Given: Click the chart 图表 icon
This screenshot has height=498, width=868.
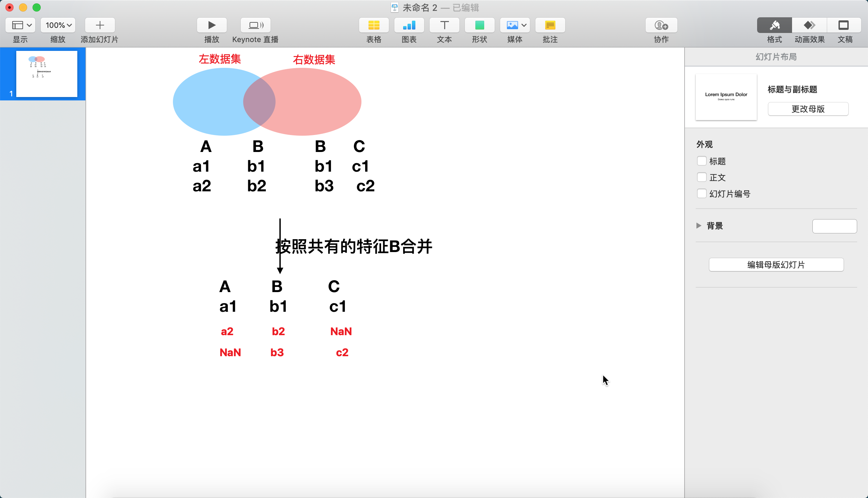Looking at the screenshot, I should (409, 25).
